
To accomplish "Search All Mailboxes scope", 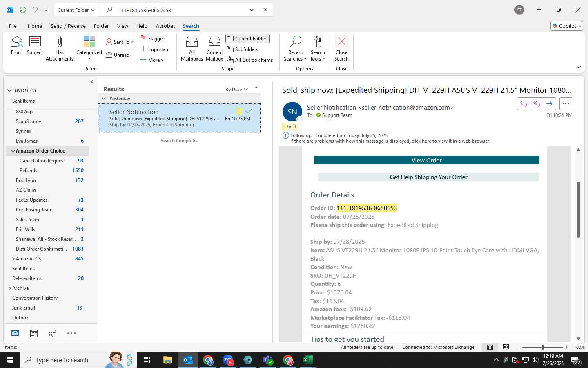I will point(192,48).
